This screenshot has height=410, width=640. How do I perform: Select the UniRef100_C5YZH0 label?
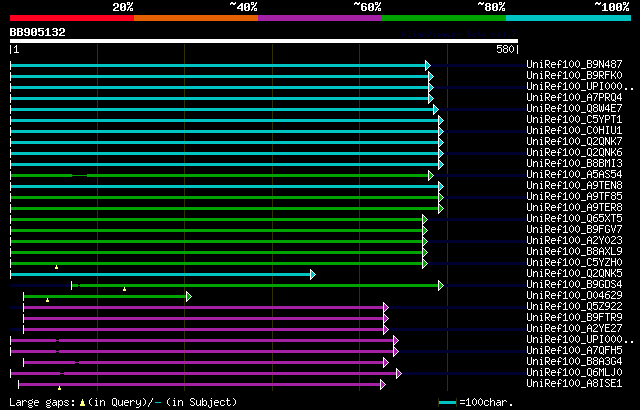tap(574, 263)
